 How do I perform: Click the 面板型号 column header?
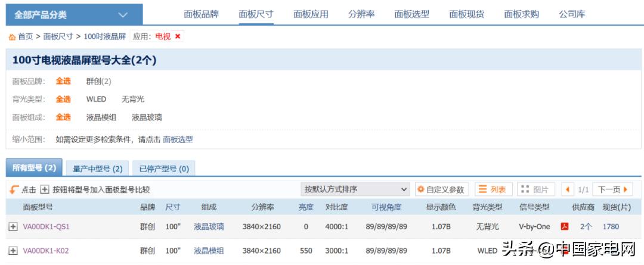click(x=38, y=207)
